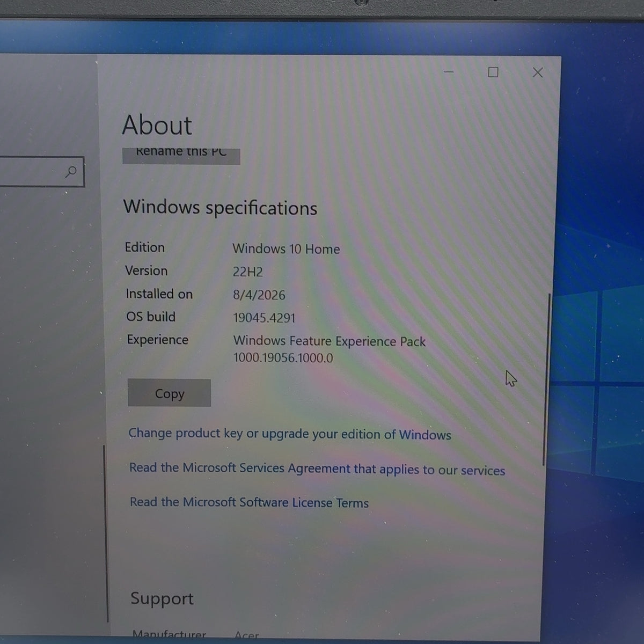Viewport: 644px width, 644px height.
Task: Select the 'Windows 10 Home' edition value
Action: 286,249
